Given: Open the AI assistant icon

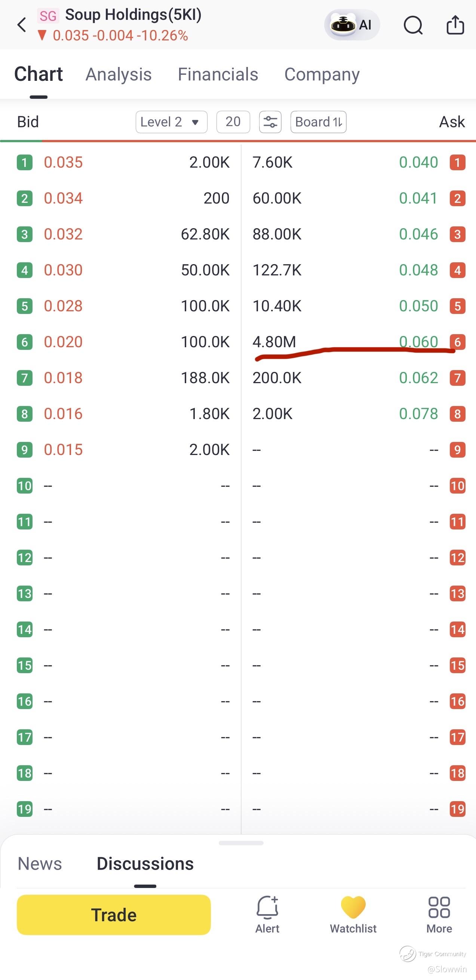Looking at the screenshot, I should 352,25.
